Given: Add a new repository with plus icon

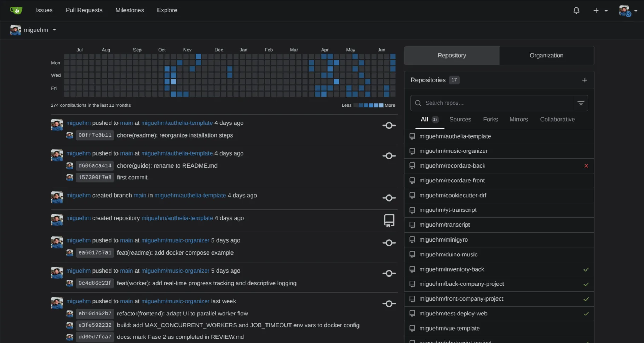Looking at the screenshot, I should click(585, 80).
